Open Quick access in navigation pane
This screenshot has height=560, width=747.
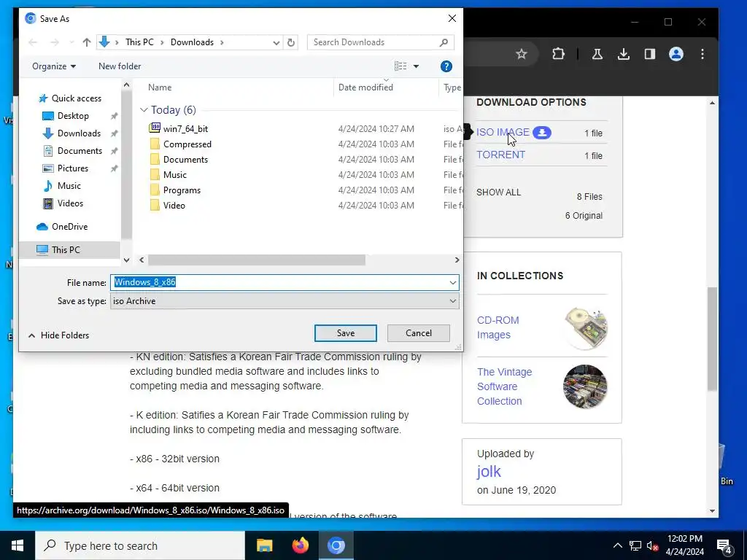[x=76, y=98]
